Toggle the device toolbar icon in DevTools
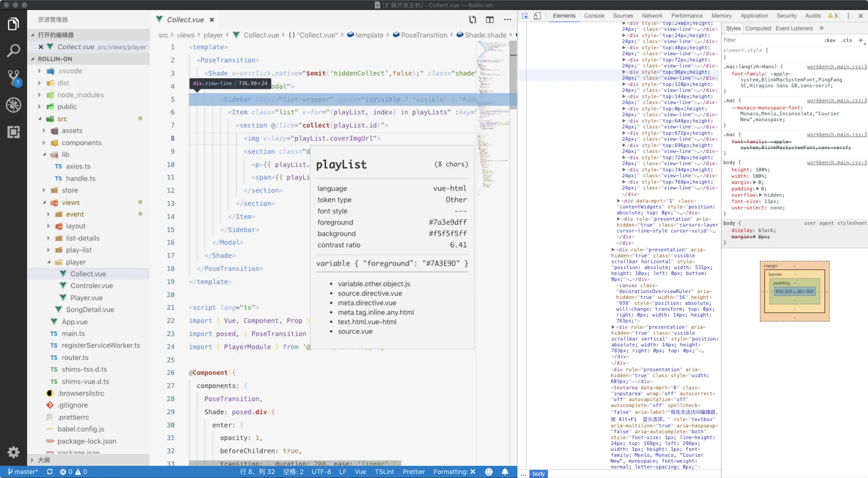 click(537, 16)
